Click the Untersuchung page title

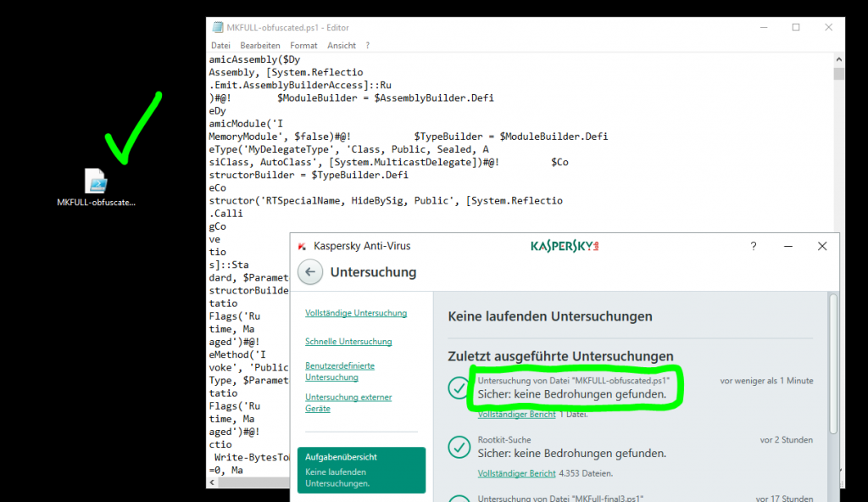coord(373,272)
